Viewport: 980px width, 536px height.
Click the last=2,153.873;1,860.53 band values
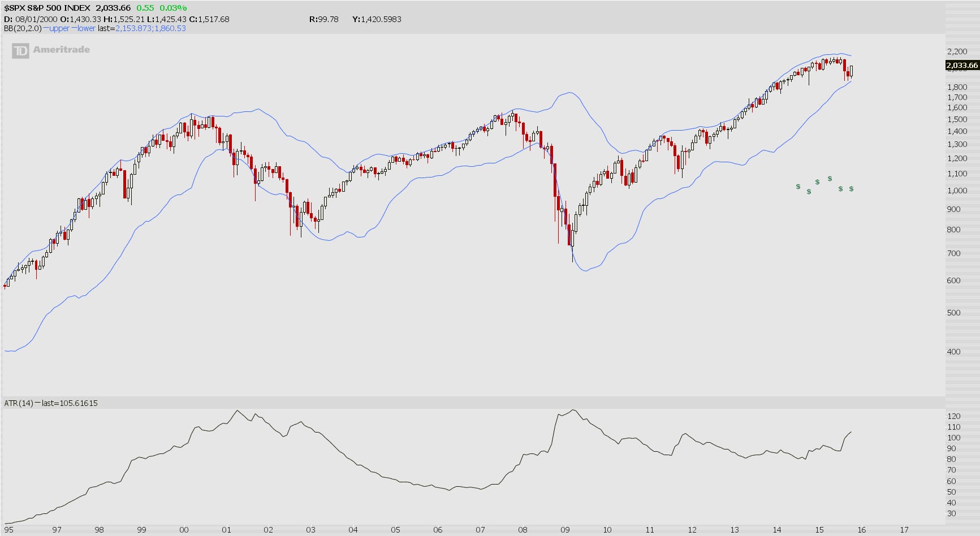point(142,28)
